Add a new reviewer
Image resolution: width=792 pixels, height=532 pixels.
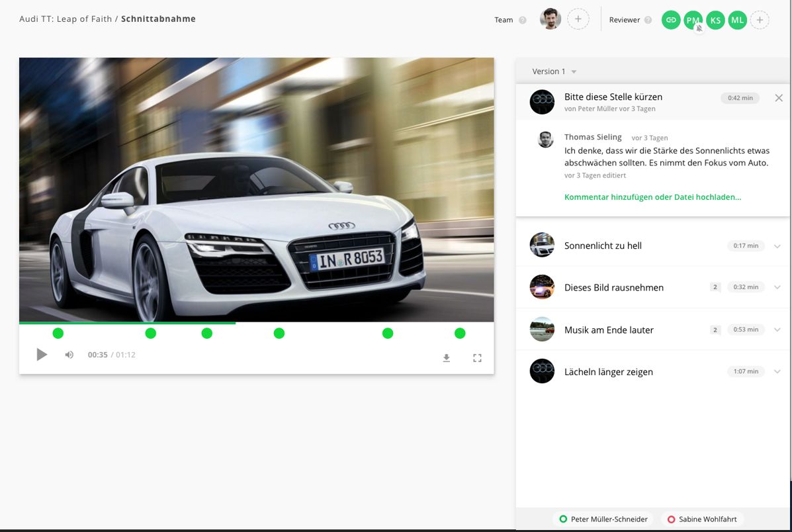(760, 20)
